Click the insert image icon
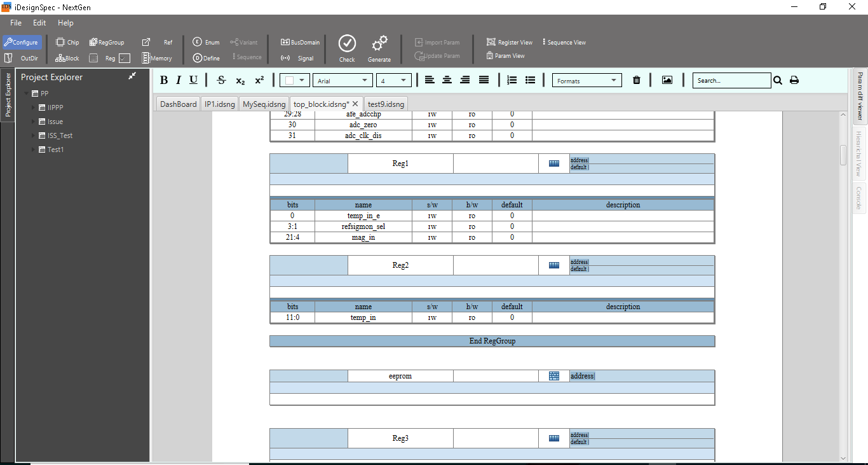 [667, 80]
